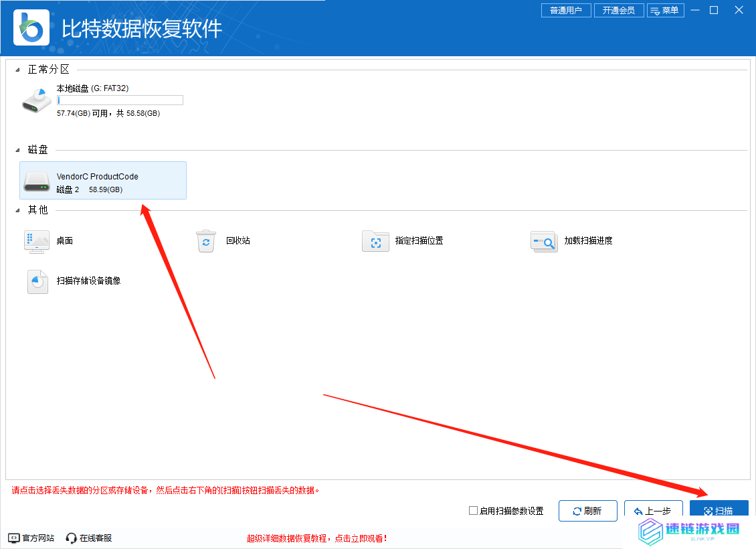Click the '磁盘 2 58.59(GB)' text
The image size is (756, 549).
tap(90, 189)
